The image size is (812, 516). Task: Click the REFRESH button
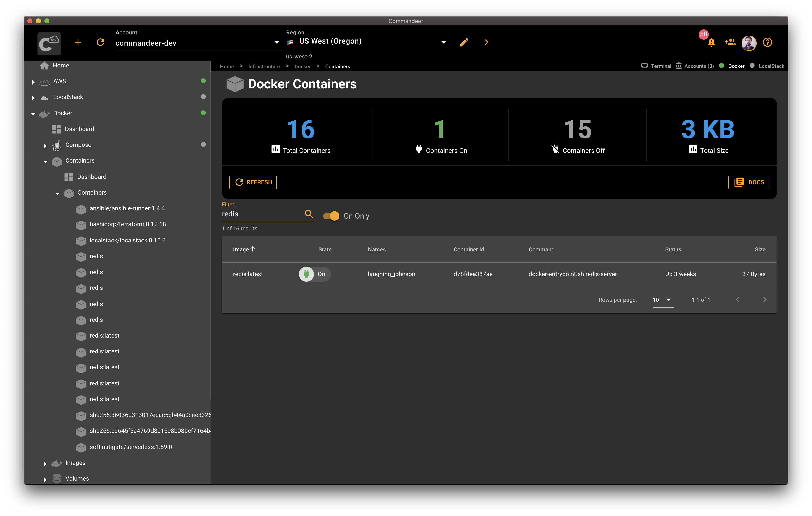[253, 182]
